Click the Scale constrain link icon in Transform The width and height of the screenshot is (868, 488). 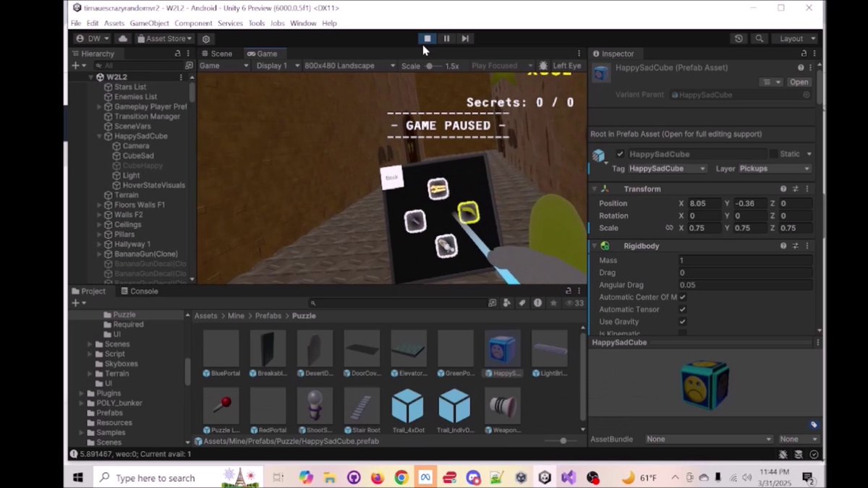click(669, 228)
